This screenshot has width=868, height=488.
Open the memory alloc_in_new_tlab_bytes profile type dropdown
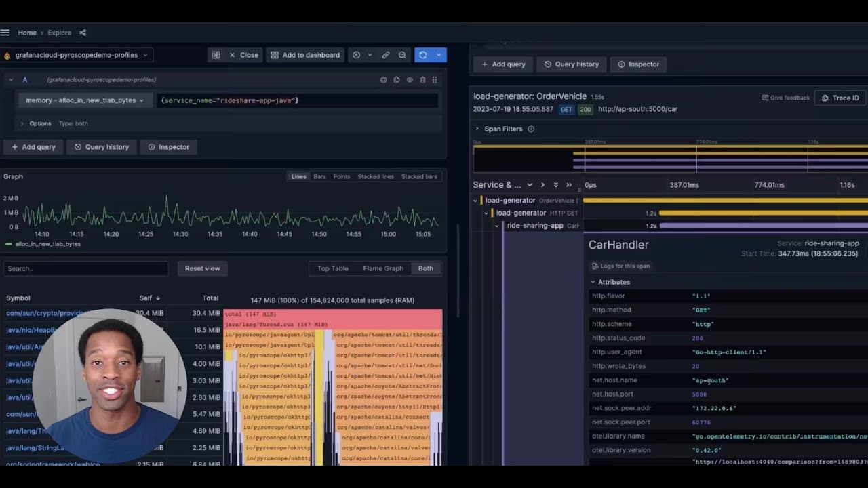(85, 100)
